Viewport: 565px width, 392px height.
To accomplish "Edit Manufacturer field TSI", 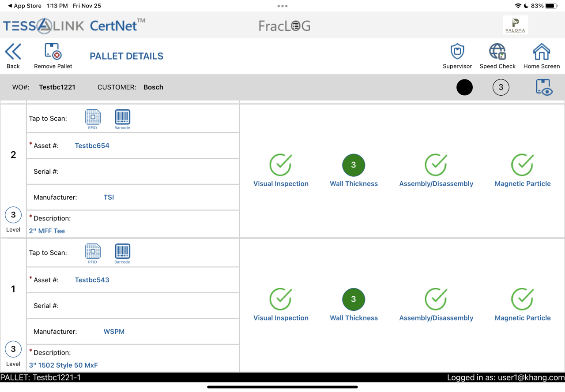I will [133, 197].
